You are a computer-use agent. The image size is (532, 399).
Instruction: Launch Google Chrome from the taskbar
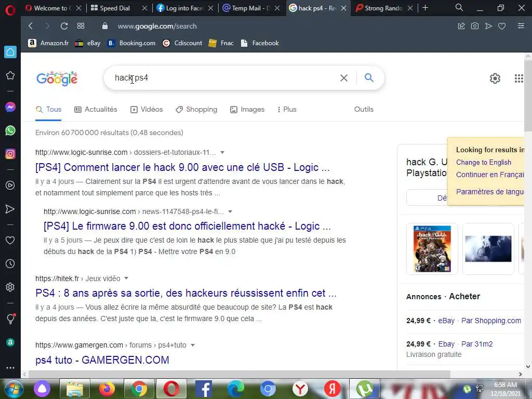click(x=139, y=389)
